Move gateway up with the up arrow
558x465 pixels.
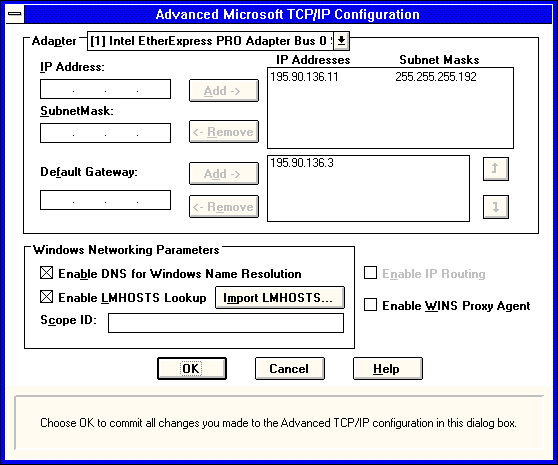pyautogui.click(x=496, y=169)
